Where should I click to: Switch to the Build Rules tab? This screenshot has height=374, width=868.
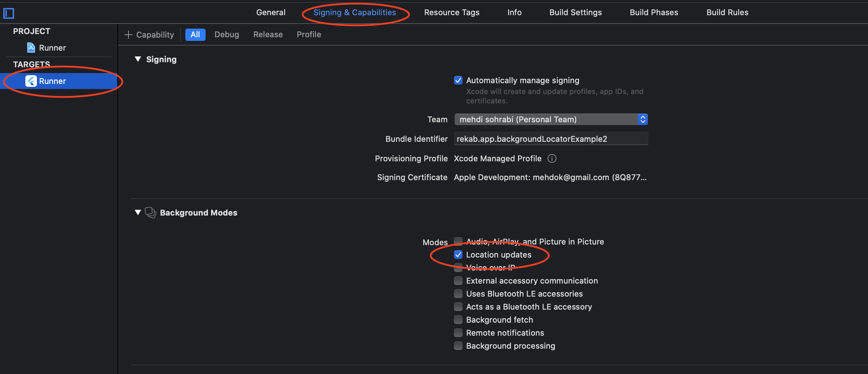tap(727, 12)
